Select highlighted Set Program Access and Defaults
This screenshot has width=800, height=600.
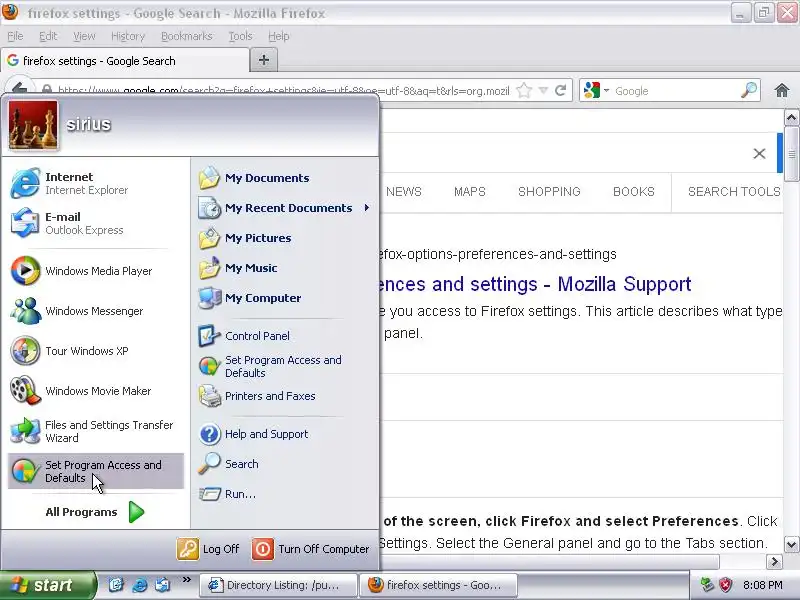point(95,471)
